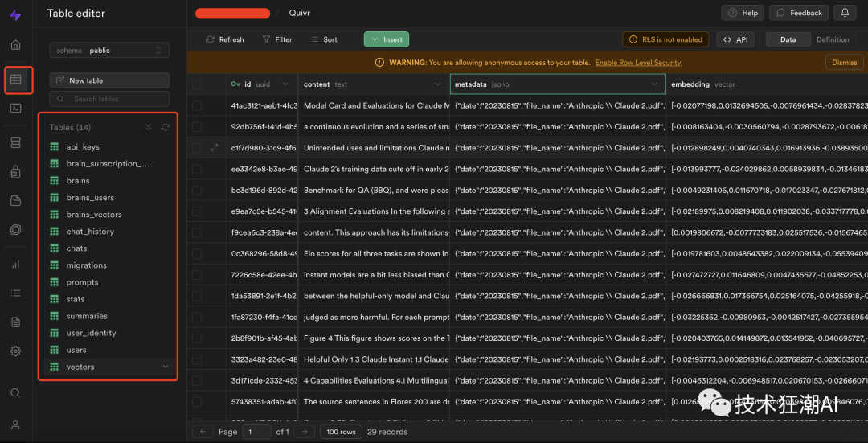Viewport: 868px width, 443px height.
Task: Focus the Search tables field
Action: [109, 99]
